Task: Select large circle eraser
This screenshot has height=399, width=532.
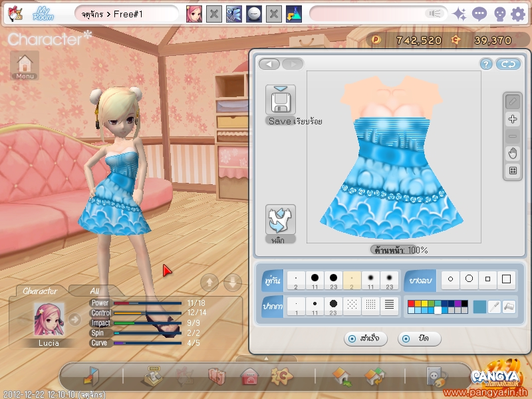Action: [469, 279]
